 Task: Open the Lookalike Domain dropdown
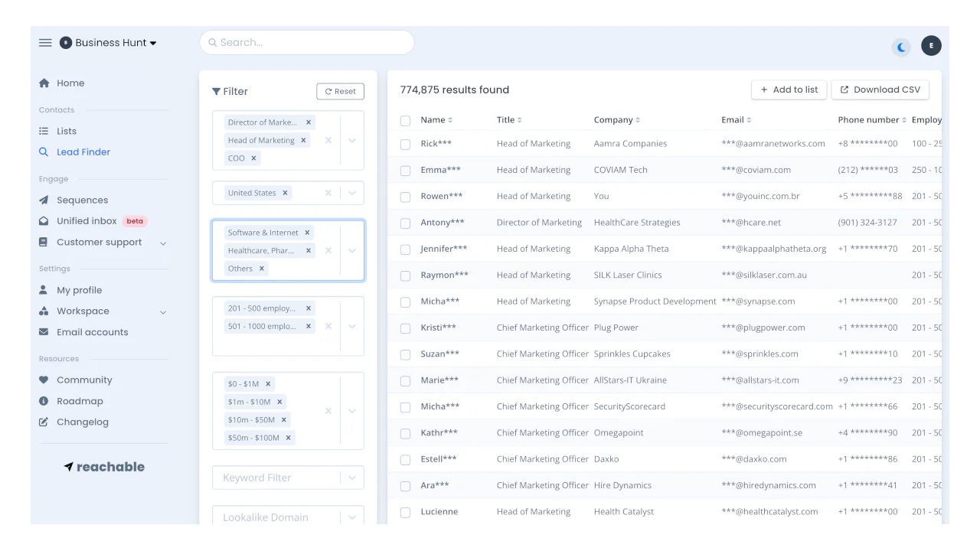click(352, 517)
